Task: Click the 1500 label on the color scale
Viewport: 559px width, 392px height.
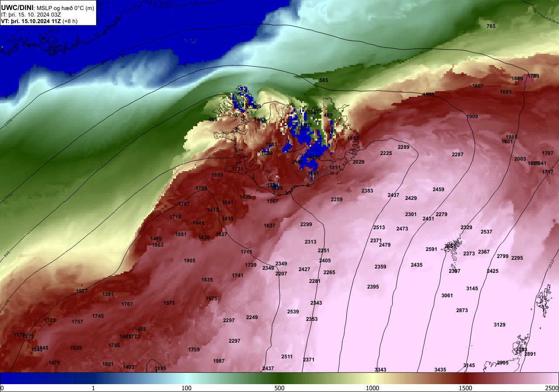Action: [466, 388]
